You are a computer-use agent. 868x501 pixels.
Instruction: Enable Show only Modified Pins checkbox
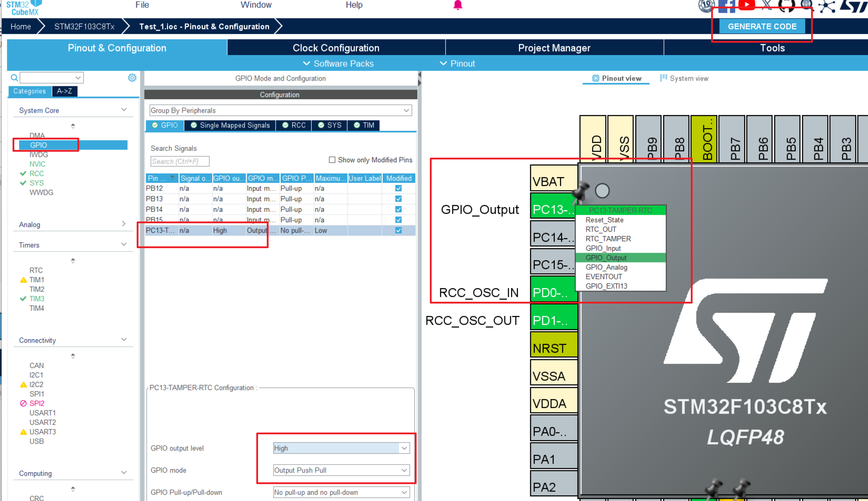pos(332,160)
